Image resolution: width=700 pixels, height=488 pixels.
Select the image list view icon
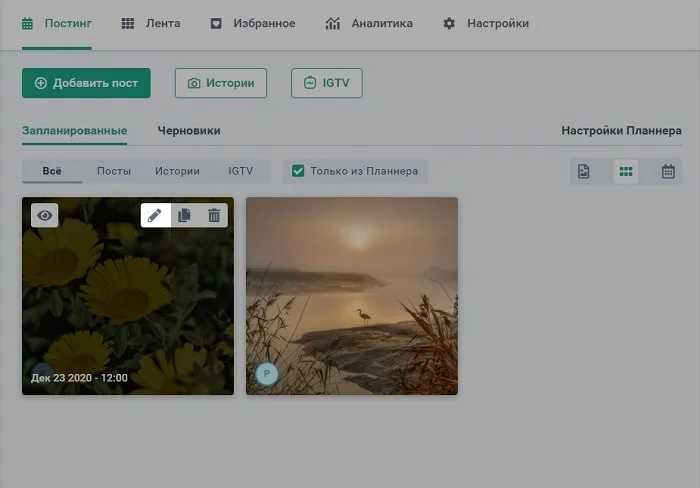pyautogui.click(x=584, y=171)
